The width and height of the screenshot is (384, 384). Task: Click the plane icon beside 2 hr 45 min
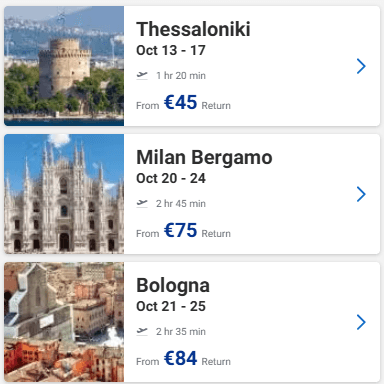(142, 203)
